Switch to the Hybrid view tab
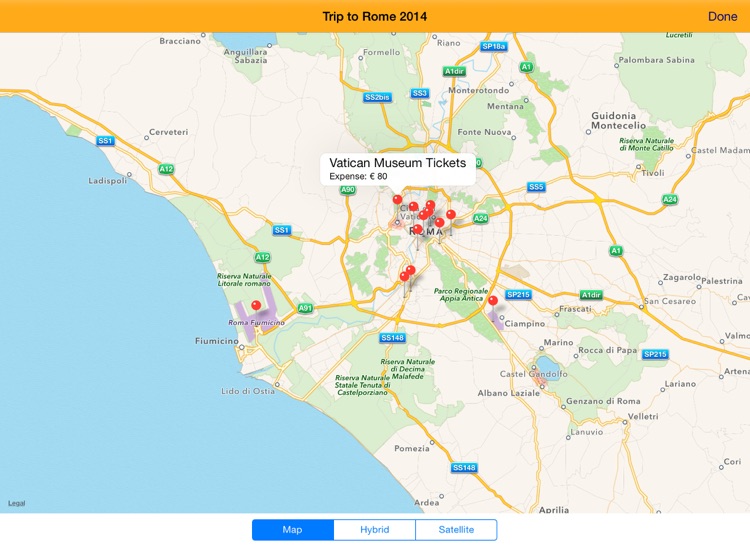The height and width of the screenshot is (548, 750). [x=375, y=530]
